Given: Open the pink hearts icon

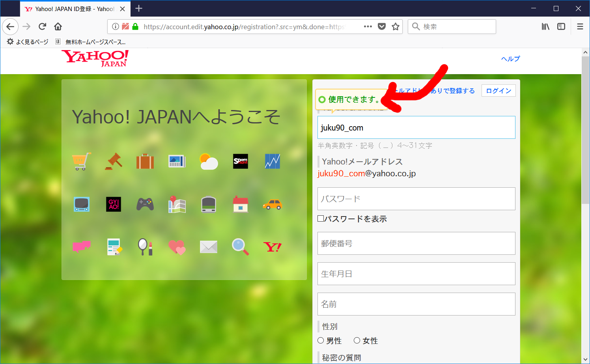Looking at the screenshot, I should [x=177, y=247].
